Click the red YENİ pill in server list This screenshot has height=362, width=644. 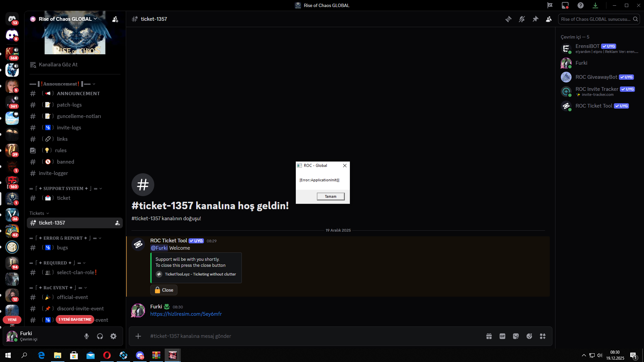tap(12, 320)
